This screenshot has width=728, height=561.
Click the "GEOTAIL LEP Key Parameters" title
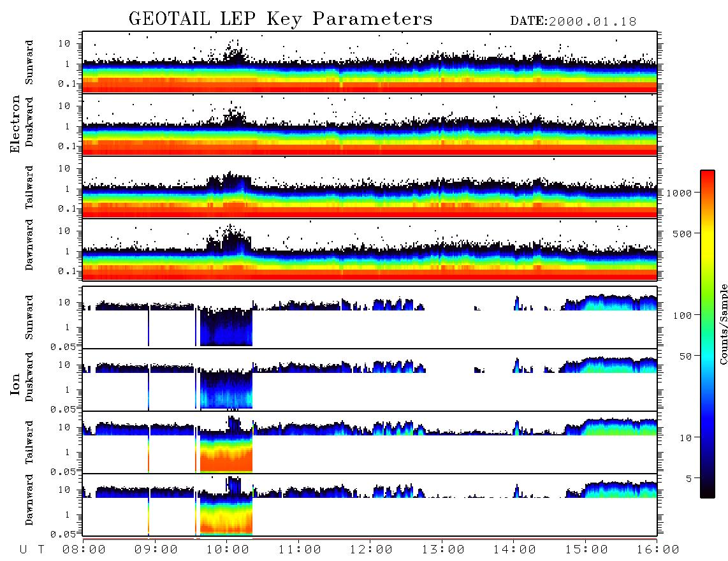[280, 20]
